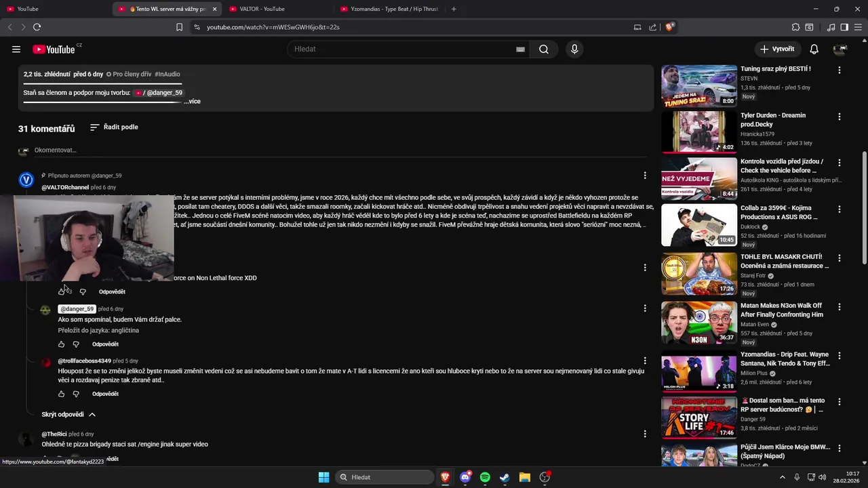This screenshot has height=488, width=868.
Task: Open Steam from the taskbar
Action: (x=505, y=477)
